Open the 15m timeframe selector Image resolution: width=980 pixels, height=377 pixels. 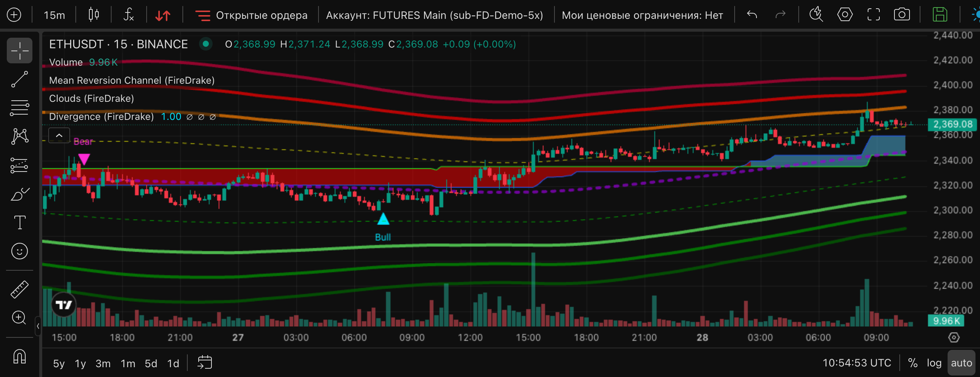(x=54, y=15)
